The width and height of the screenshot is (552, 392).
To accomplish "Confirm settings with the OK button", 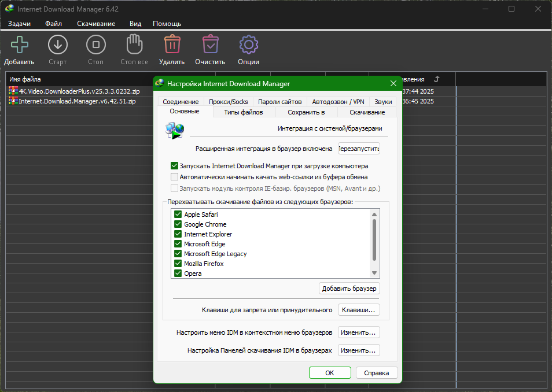I will [x=330, y=373].
